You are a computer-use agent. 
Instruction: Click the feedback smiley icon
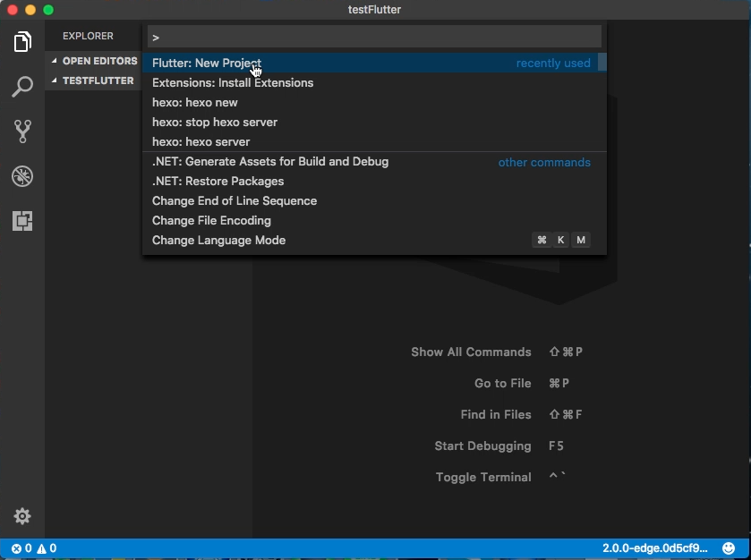click(729, 548)
